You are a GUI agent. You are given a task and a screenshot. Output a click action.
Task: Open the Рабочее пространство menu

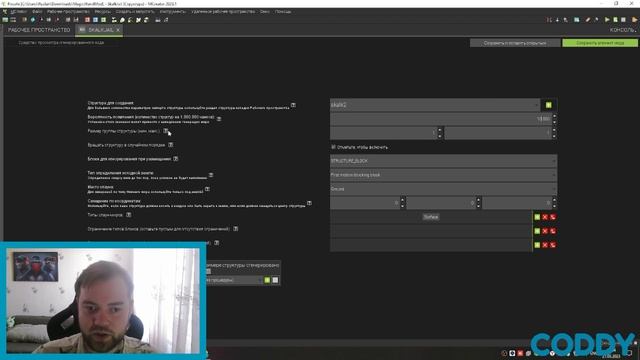[x=68, y=11]
